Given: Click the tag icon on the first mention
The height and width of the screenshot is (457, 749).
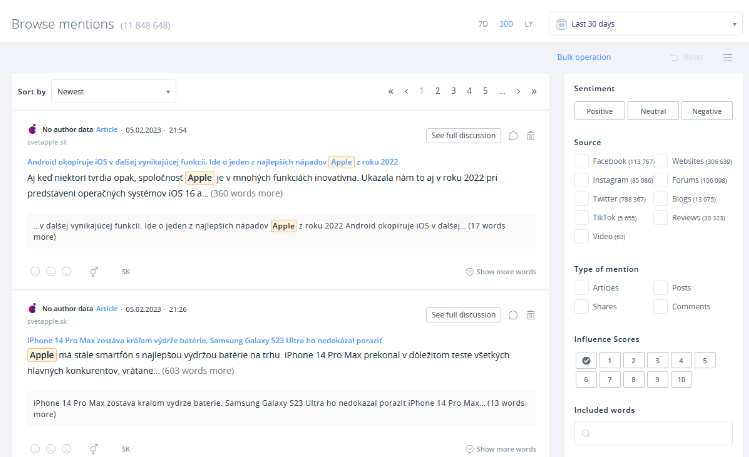Looking at the screenshot, I should tap(513, 135).
